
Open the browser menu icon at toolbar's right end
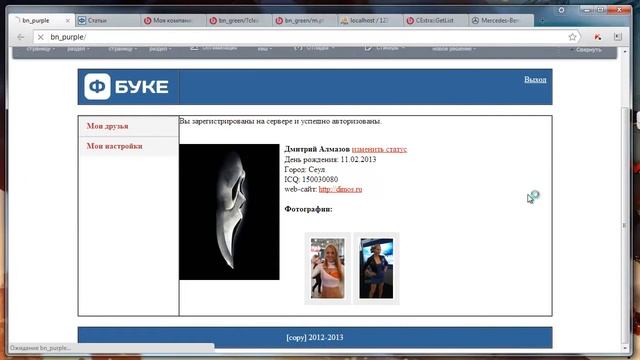[618, 37]
